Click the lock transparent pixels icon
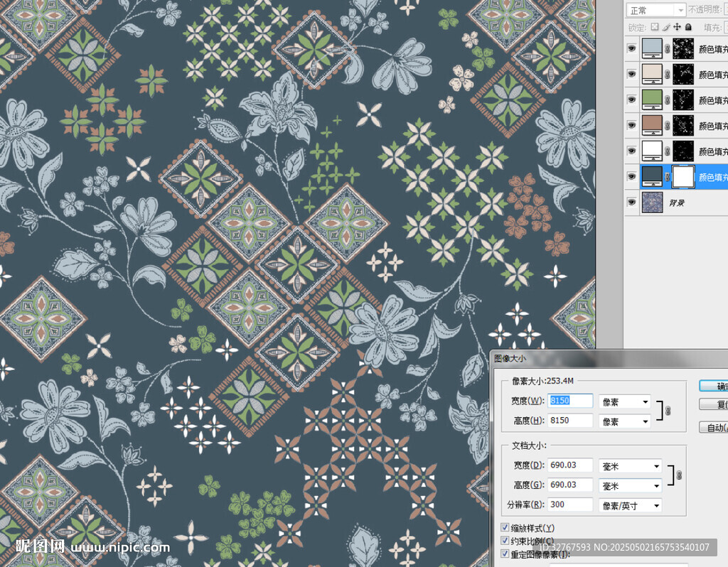This screenshot has width=728, height=567. click(x=655, y=28)
